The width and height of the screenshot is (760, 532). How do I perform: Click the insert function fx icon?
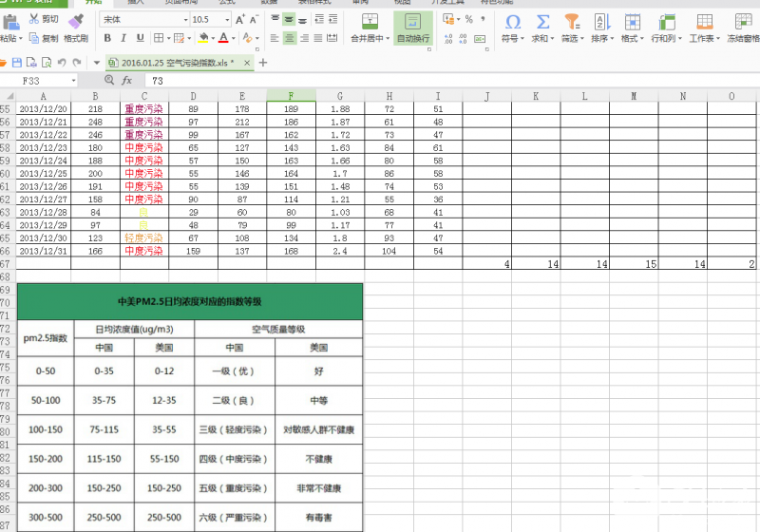(x=126, y=81)
